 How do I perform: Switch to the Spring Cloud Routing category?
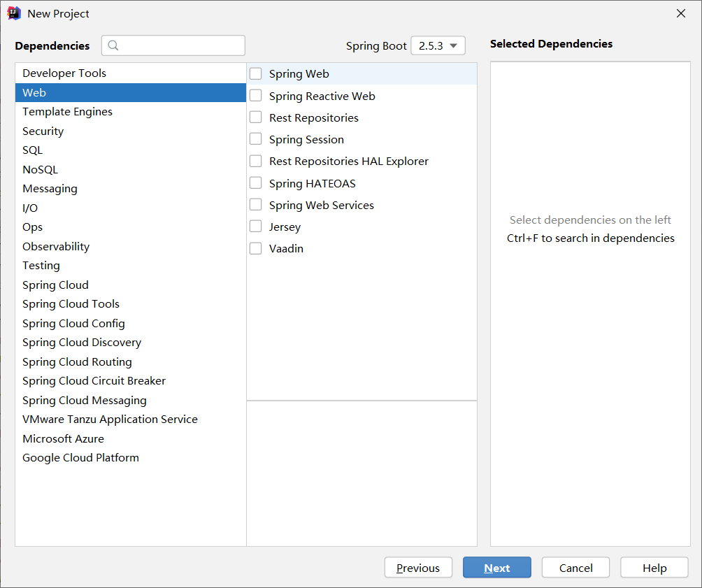point(77,362)
